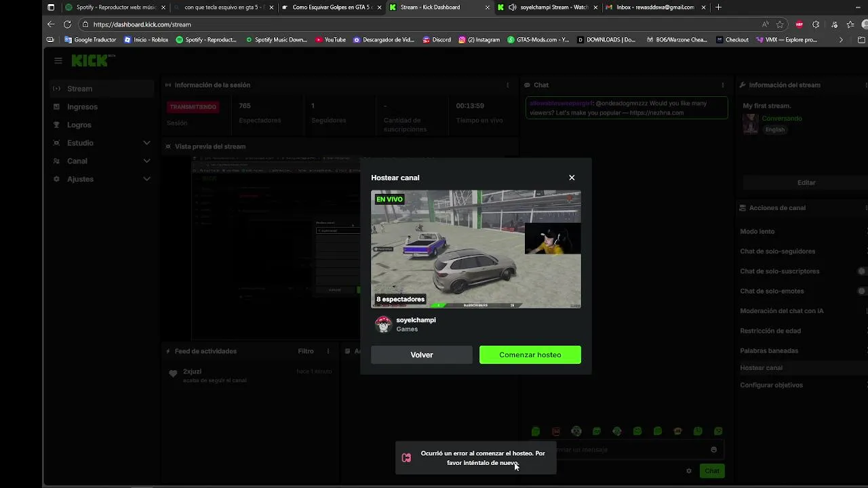Click soyelchampi channel name

click(x=416, y=320)
